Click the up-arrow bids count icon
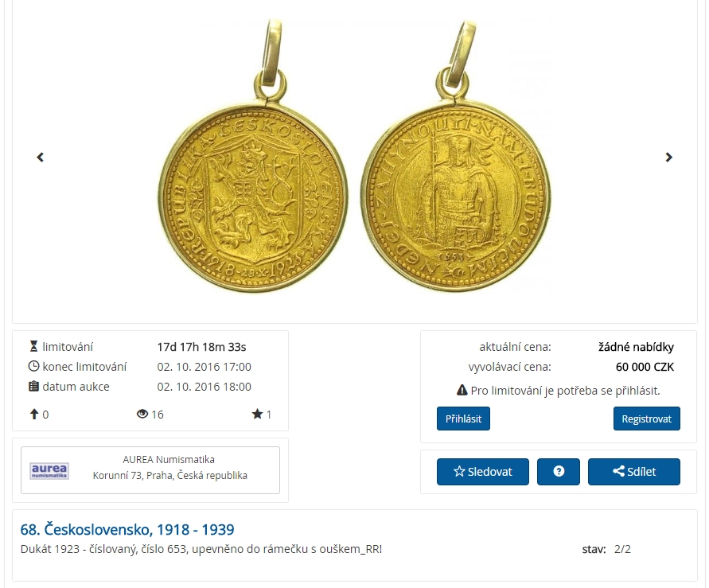709x588 pixels. (34, 414)
